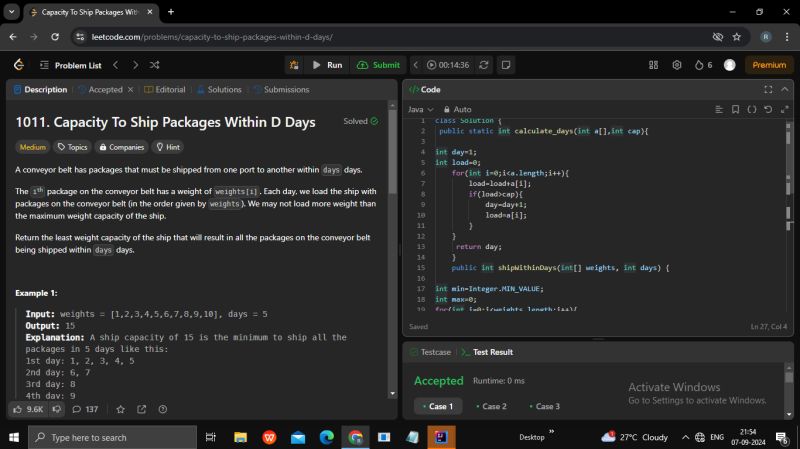Click the Premium button
Screen dimensions: 800x449
[x=769, y=65]
